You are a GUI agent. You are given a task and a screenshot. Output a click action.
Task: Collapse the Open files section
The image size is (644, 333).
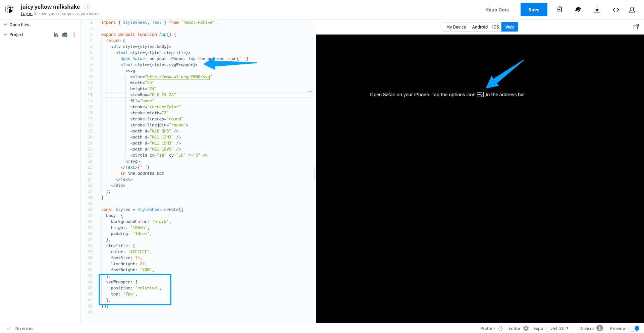[5, 24]
